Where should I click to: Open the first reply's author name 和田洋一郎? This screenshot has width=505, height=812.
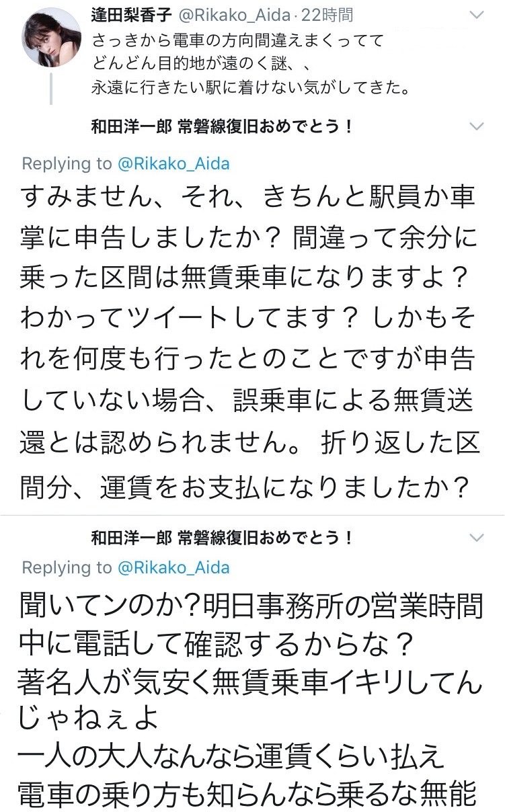click(x=132, y=126)
